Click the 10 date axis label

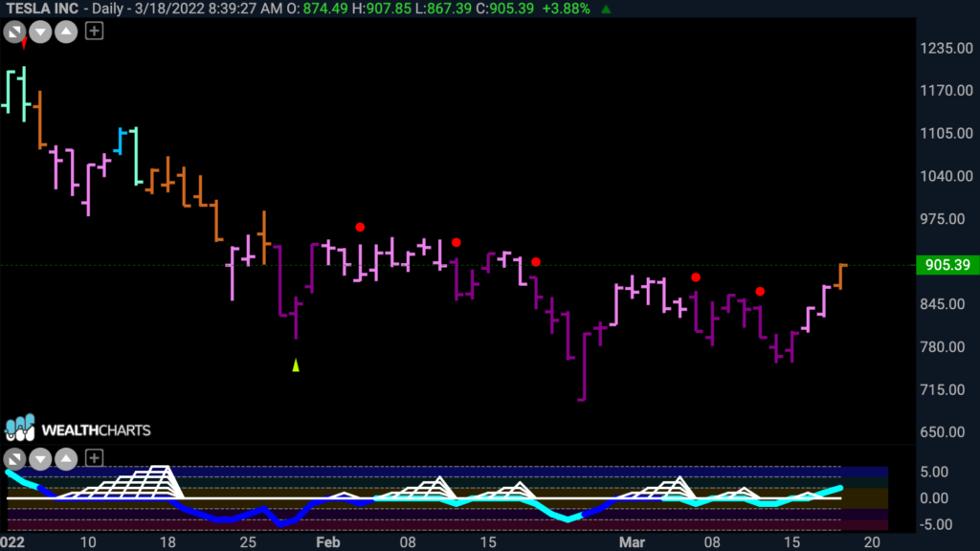tap(88, 542)
